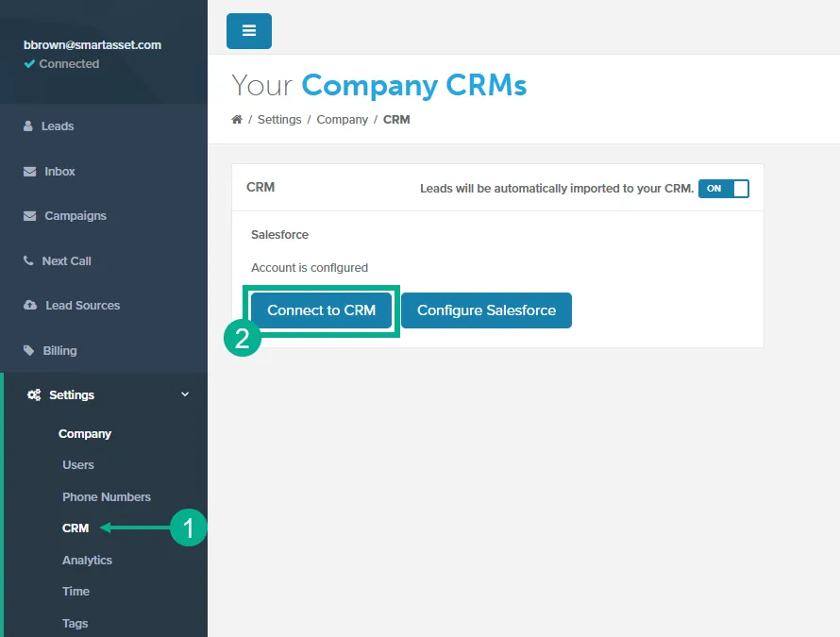The width and height of the screenshot is (840, 637).
Task: Go to Campaigns section
Action: [76, 216]
